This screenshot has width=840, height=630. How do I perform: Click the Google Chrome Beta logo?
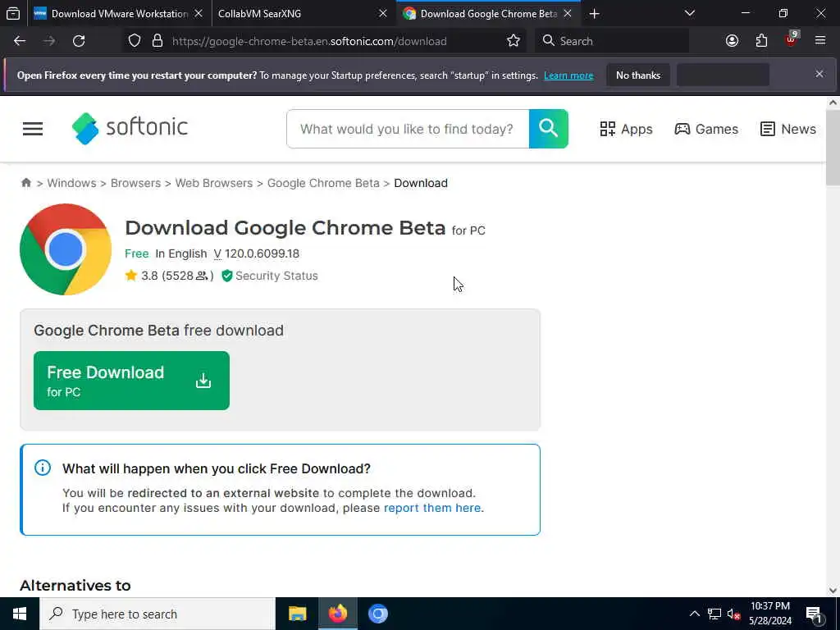point(66,249)
